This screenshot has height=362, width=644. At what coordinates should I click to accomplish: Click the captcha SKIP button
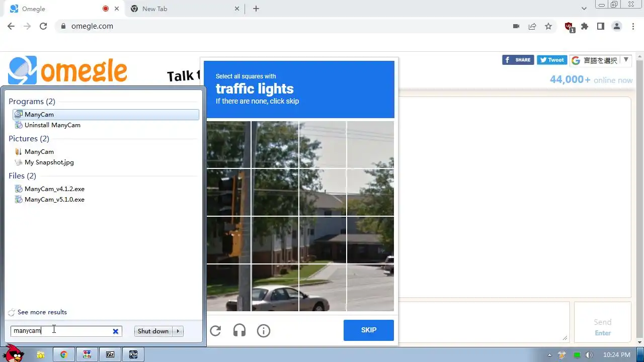[369, 330]
